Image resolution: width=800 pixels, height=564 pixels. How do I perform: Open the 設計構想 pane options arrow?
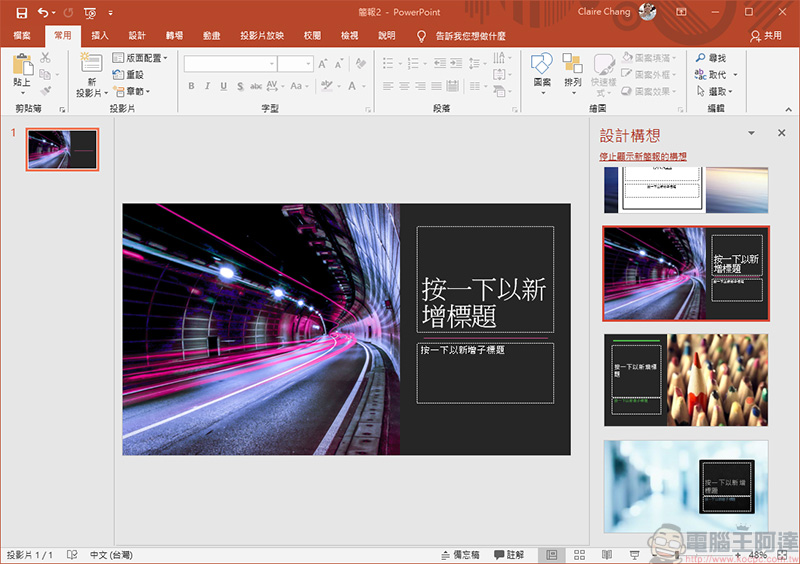(x=751, y=133)
